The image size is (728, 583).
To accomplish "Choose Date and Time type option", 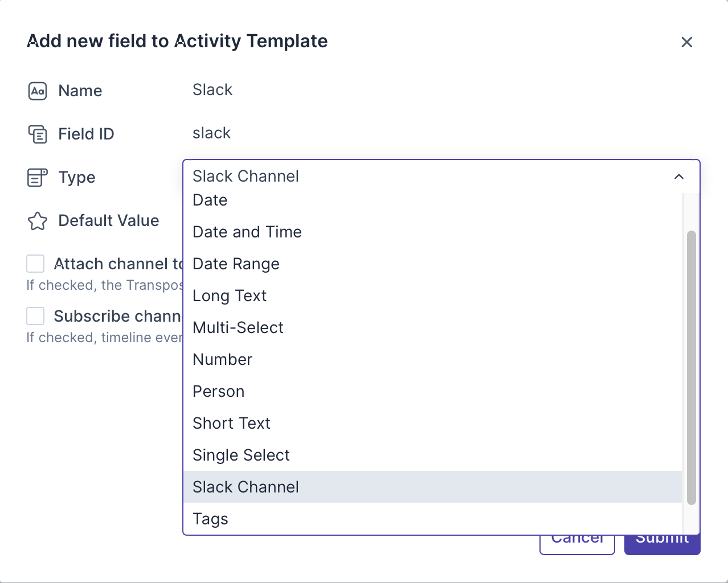I will pos(247,232).
